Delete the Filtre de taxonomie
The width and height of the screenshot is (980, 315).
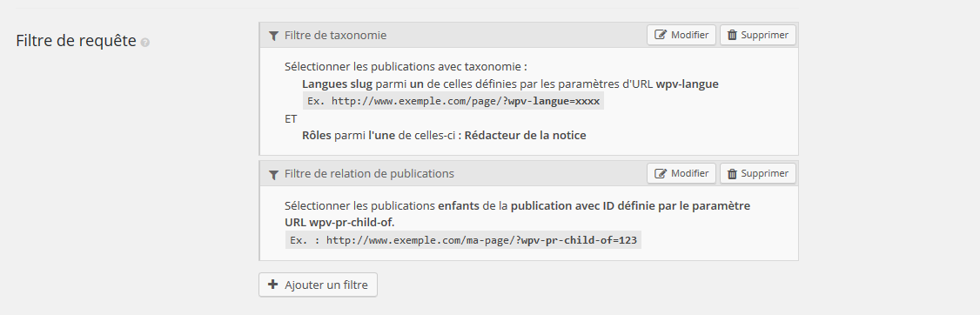pos(757,35)
